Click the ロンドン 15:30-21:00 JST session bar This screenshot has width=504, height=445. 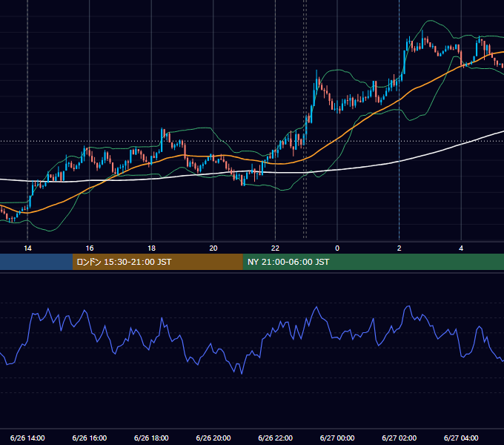pos(157,262)
